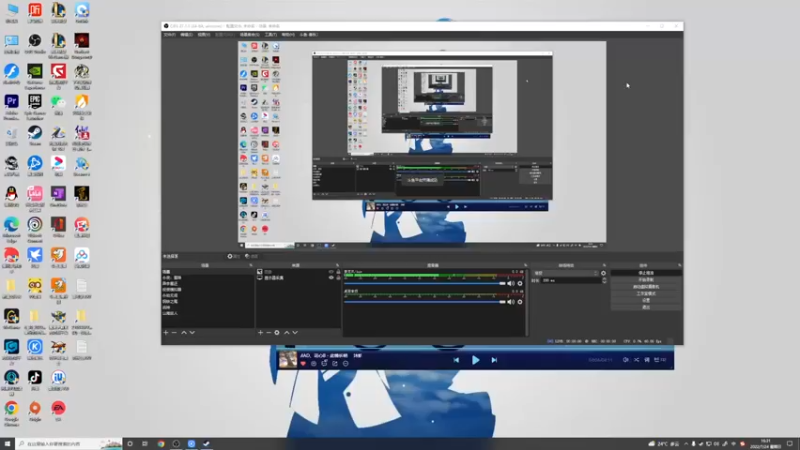Viewport: 800px width, 450px height.
Task: Remove selected source with minus button
Action: 268,333
